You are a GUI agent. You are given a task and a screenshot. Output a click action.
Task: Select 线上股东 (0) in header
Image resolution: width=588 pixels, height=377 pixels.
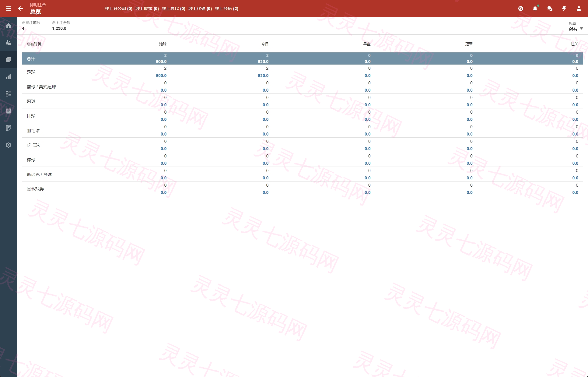[x=147, y=9]
